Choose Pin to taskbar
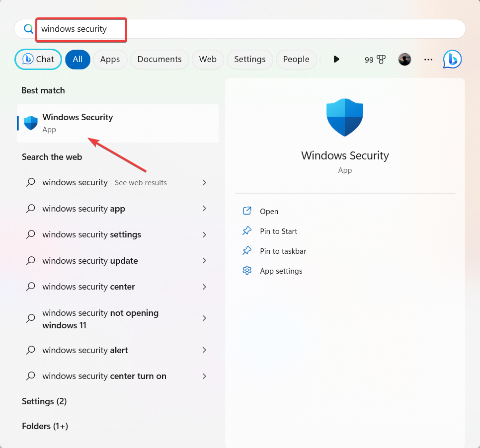 pos(283,251)
